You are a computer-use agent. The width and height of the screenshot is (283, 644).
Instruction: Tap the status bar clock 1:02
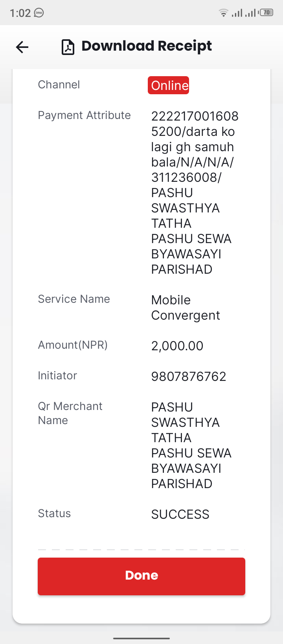(x=20, y=13)
